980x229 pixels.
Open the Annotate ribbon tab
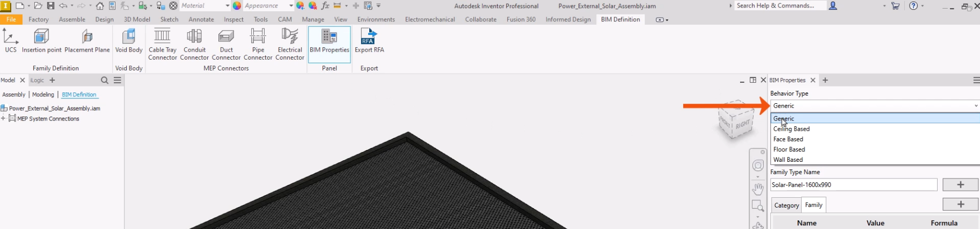(x=201, y=19)
